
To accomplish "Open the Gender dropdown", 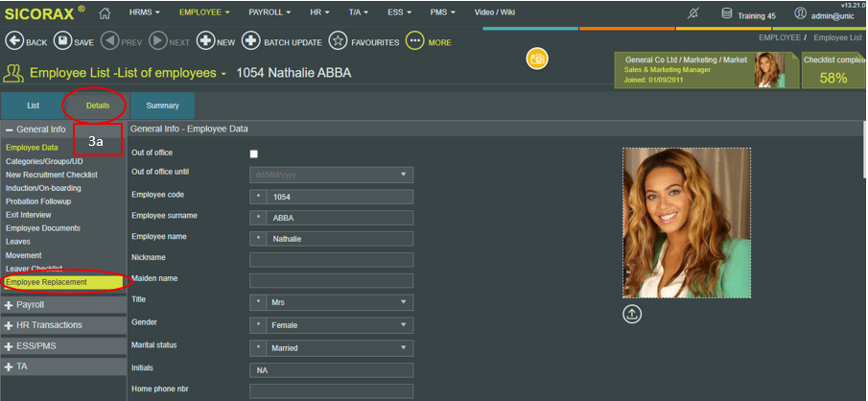I will [x=331, y=325].
